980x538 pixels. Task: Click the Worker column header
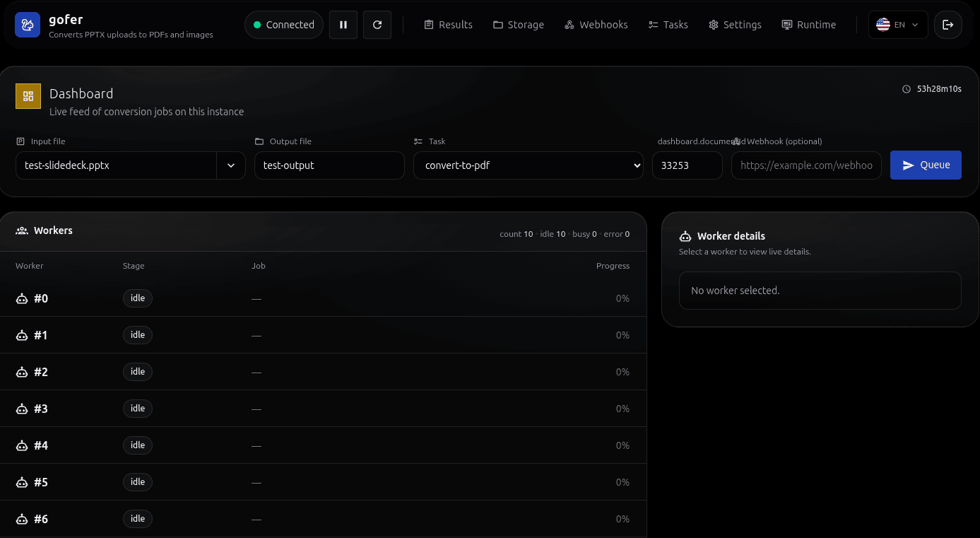[x=30, y=266]
